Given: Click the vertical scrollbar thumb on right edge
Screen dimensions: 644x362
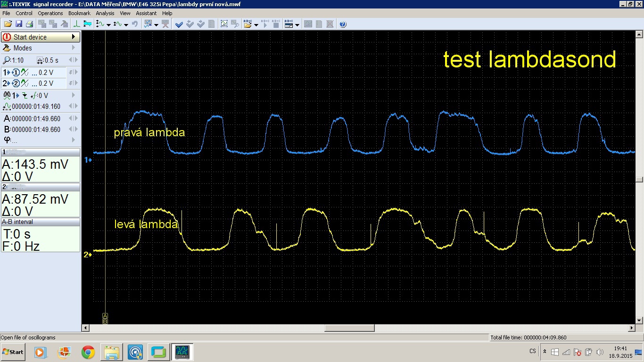Looking at the screenshot, I should click(x=639, y=180).
